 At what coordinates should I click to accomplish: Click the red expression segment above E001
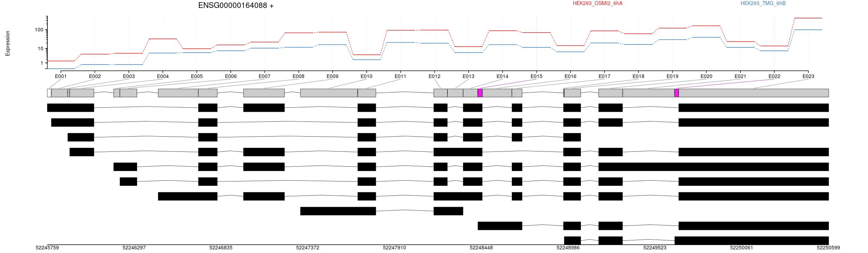tap(61, 61)
